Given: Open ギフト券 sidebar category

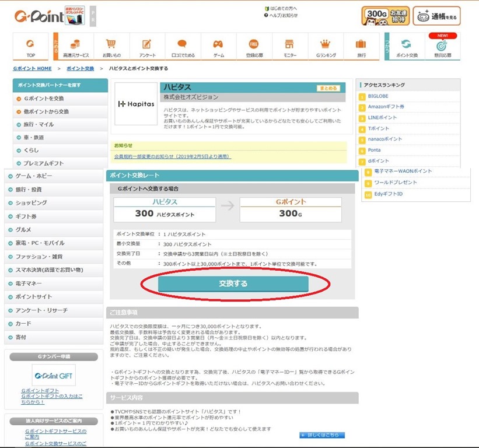Looking at the screenshot, I should [x=54, y=216].
